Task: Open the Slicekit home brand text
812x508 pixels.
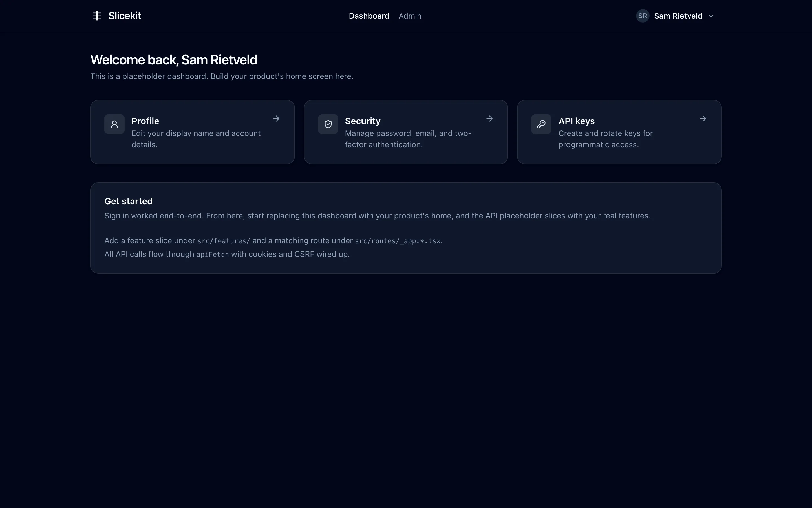Action: click(125, 16)
